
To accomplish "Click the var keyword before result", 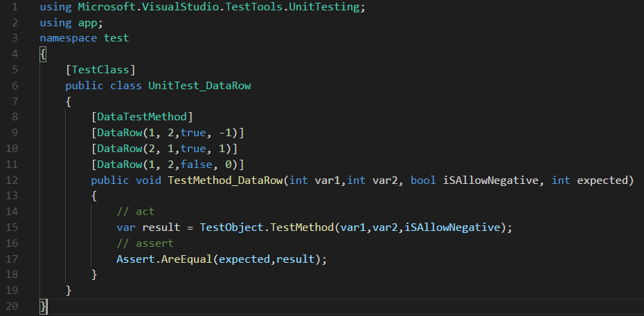I will 126,227.
